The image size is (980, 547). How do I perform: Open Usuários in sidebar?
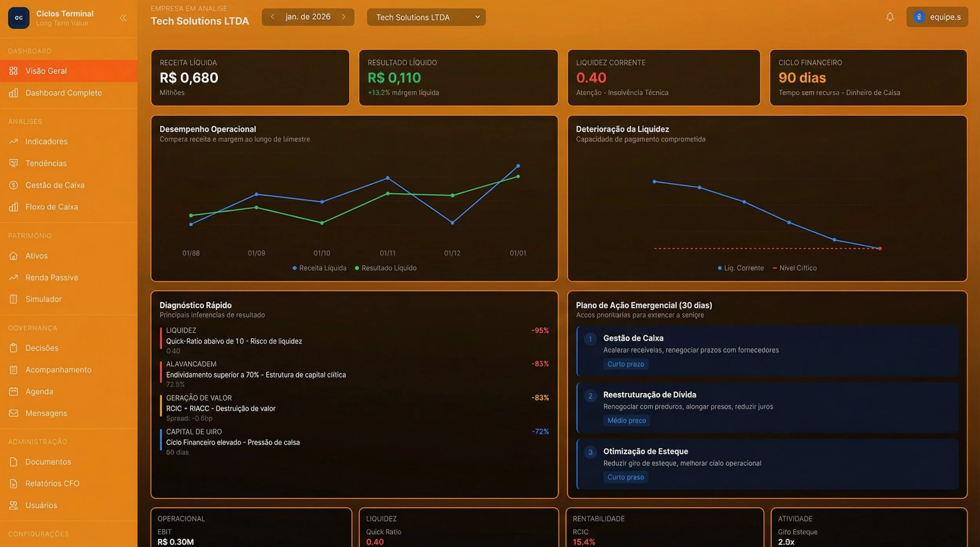click(41, 505)
